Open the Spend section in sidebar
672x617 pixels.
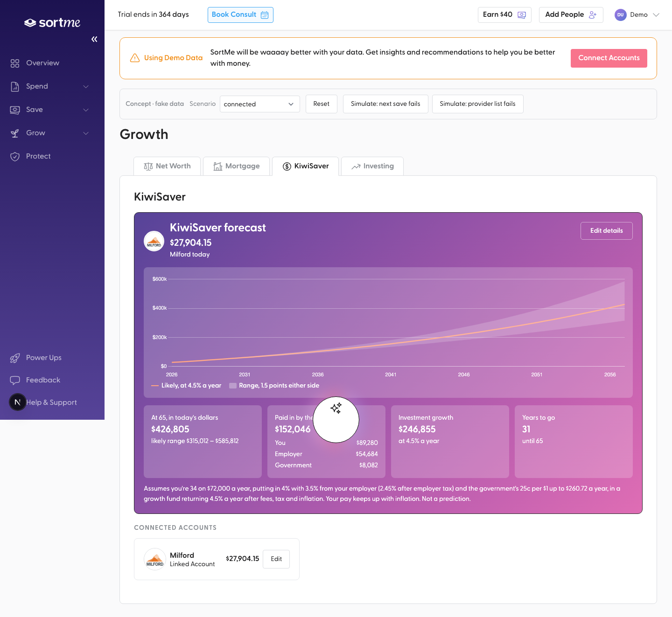pyautogui.click(x=37, y=86)
